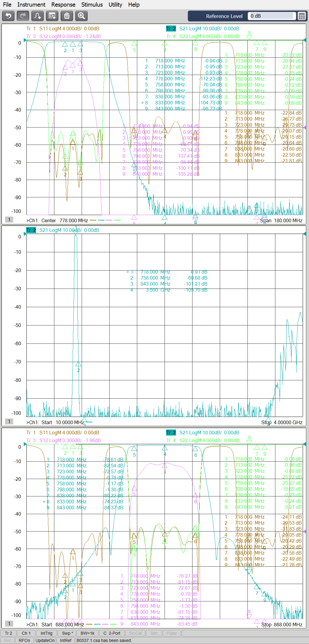Click the Undo toolbar icon
The image size is (309, 644).
tap(8, 16)
